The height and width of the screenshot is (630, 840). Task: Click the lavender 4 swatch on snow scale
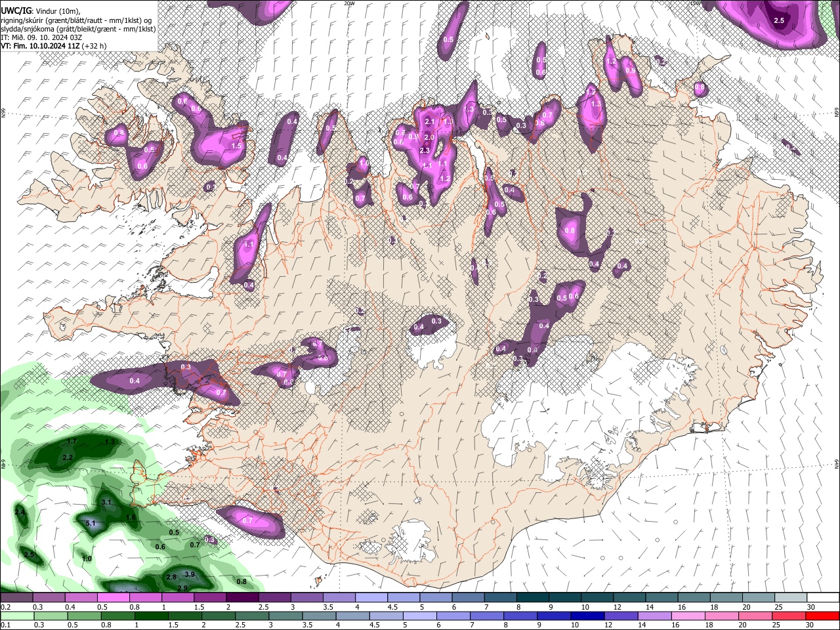point(371,598)
